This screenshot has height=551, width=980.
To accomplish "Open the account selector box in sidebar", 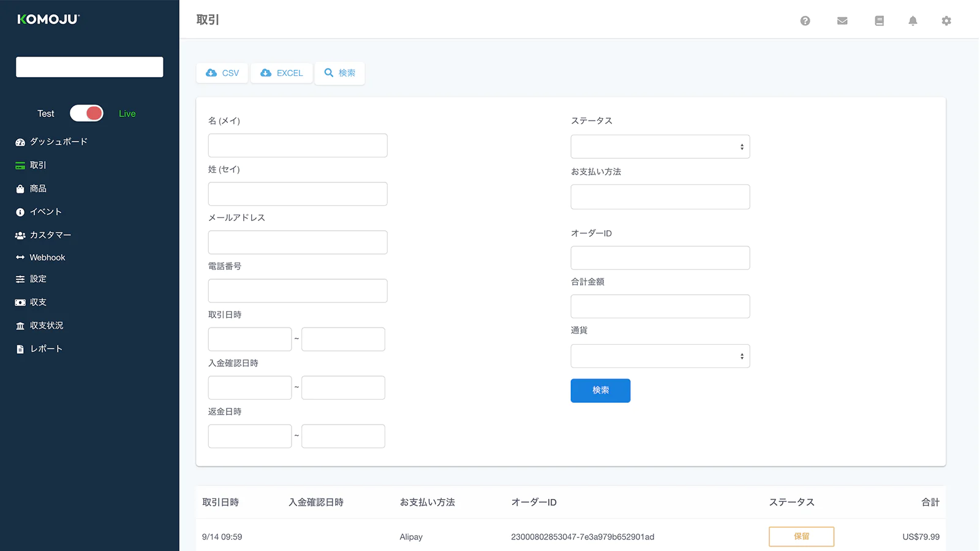I will 89,67.
